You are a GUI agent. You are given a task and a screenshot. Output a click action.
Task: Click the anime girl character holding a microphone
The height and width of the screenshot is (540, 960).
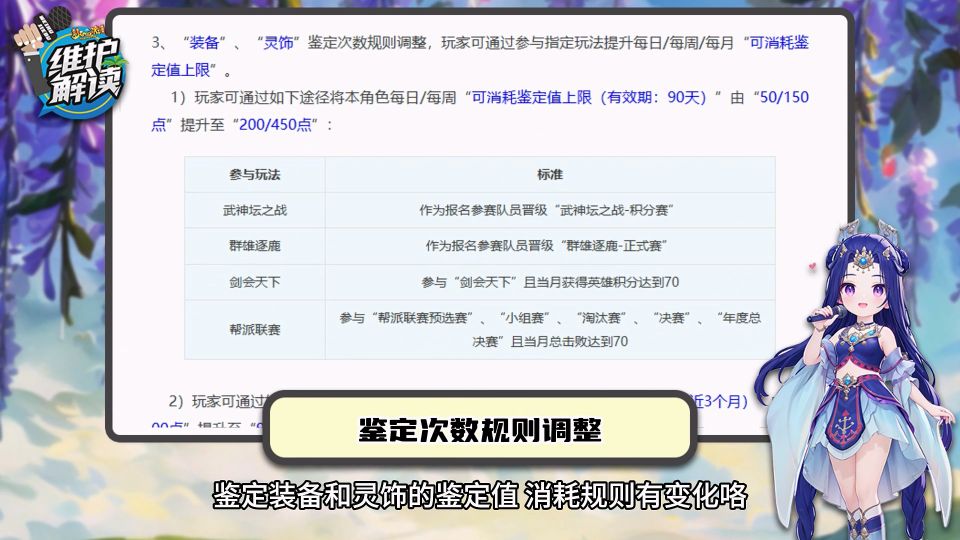pos(857,380)
